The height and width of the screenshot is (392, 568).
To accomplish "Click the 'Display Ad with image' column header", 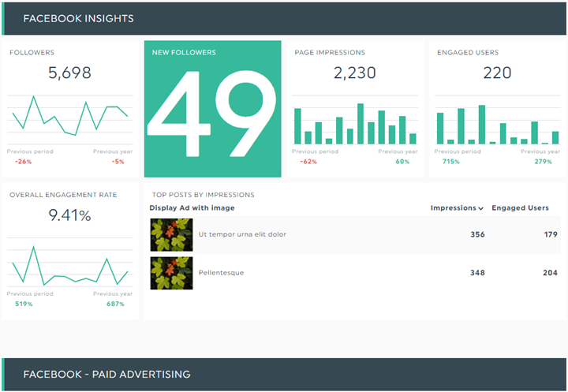I will 192,208.
